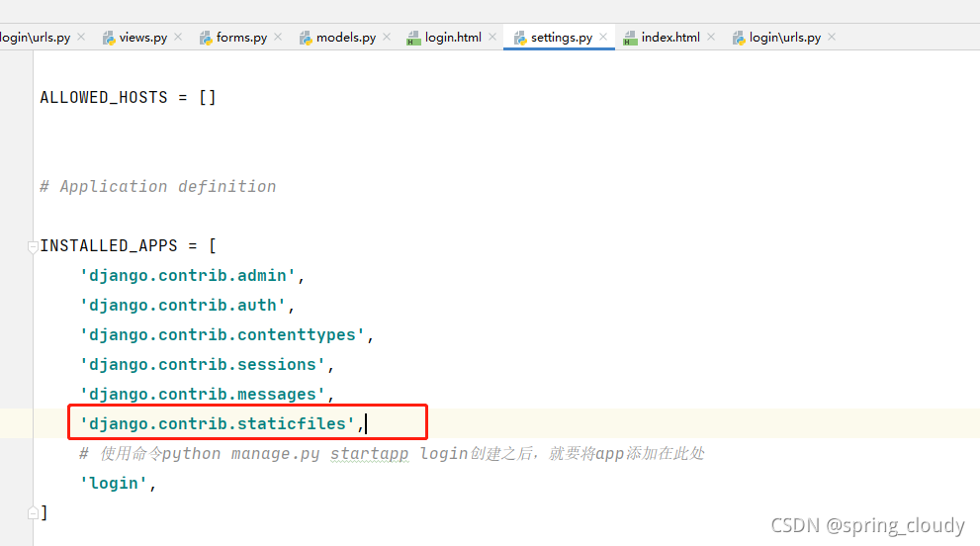Click 'django.contrib.messages' entry
Image resolution: width=980 pixels, height=546 pixels.
click(207, 395)
